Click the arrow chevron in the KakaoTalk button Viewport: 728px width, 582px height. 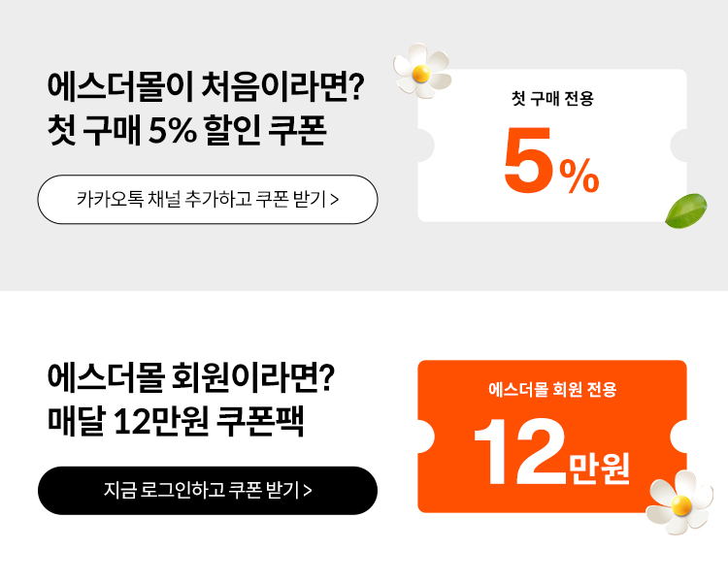335,200
